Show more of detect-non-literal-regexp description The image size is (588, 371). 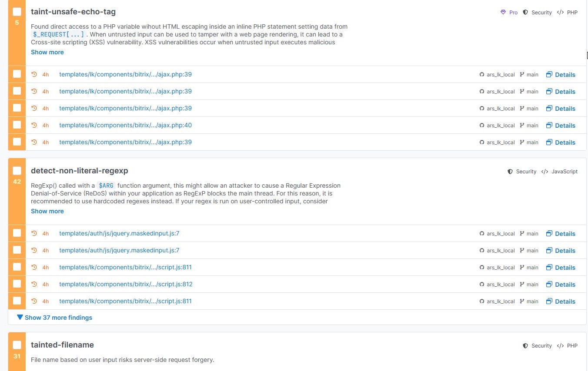click(x=47, y=211)
